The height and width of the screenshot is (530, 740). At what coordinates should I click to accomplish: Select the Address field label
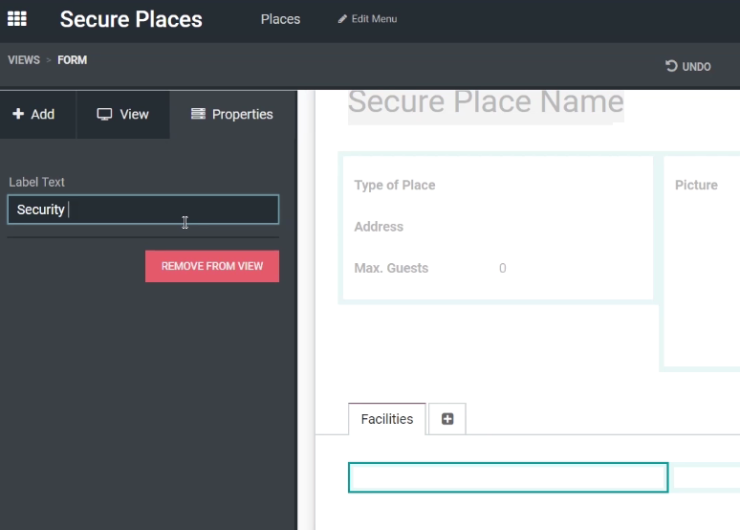pos(378,227)
